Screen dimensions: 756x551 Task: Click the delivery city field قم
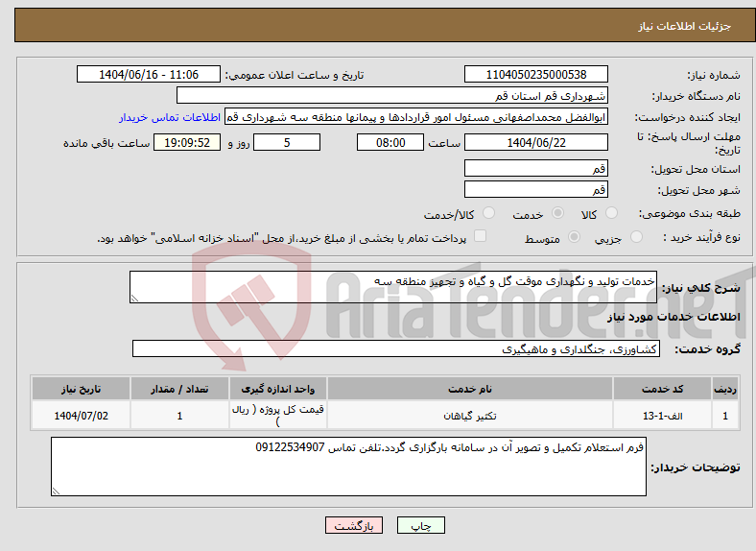point(536,189)
